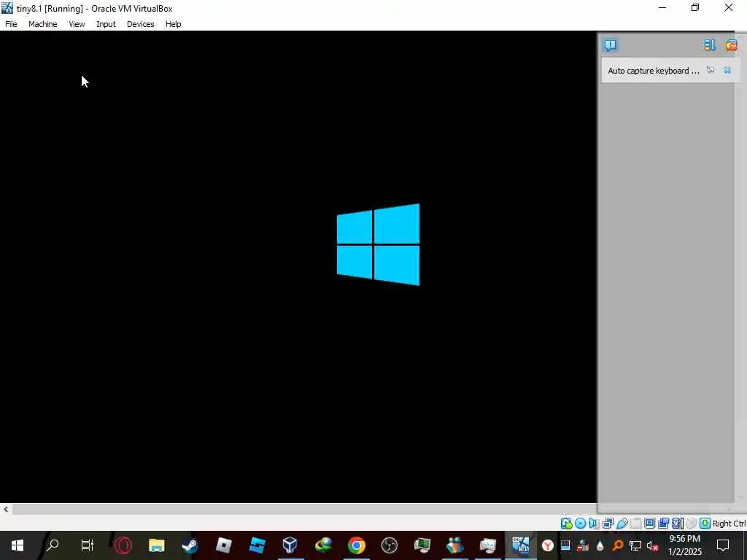Screen dimensions: 747x560
Task: Click the Yandex tray icon
Action: point(548,545)
